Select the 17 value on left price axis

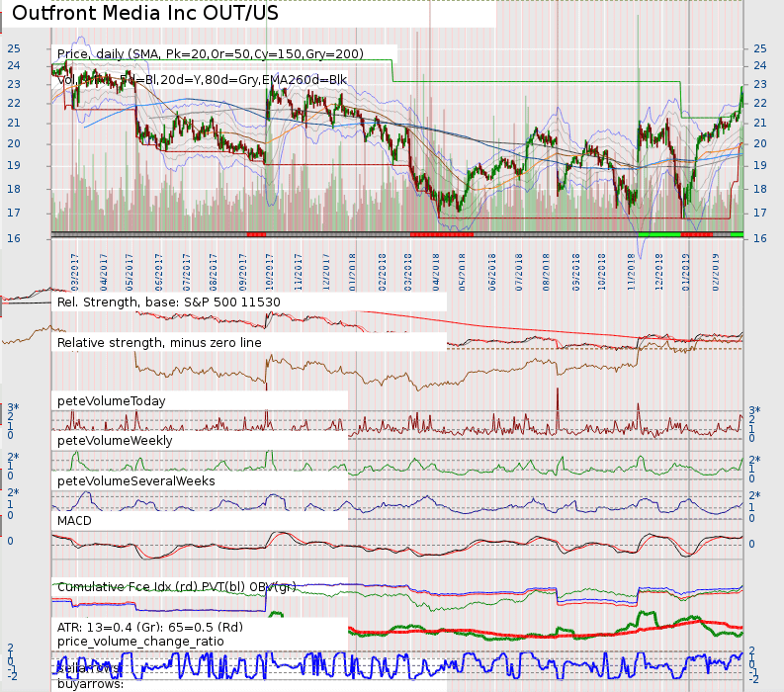(x=14, y=213)
